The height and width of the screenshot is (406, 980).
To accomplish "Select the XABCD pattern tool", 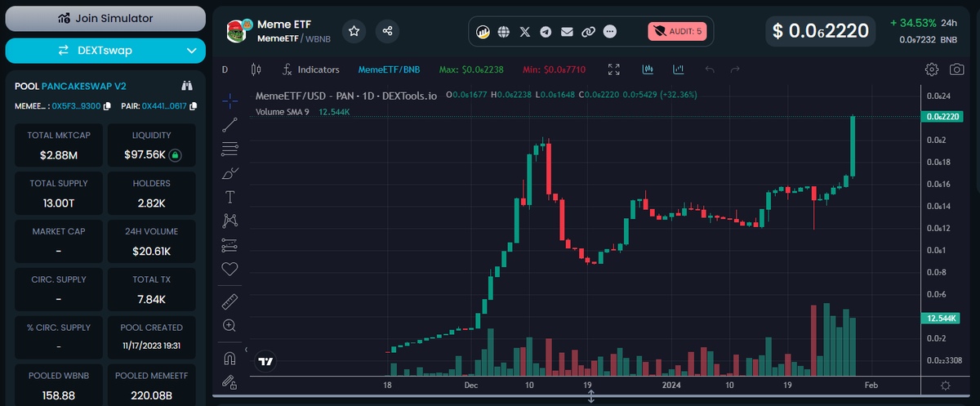I will click(230, 221).
